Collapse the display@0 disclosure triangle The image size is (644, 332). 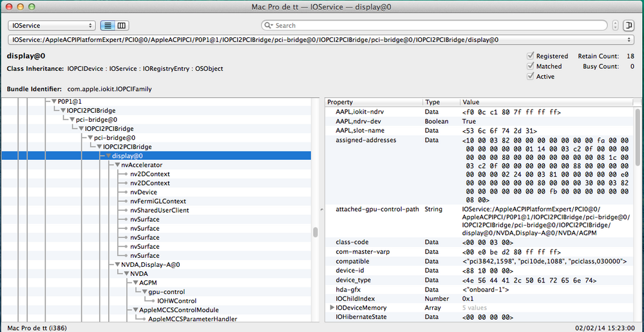coord(108,156)
